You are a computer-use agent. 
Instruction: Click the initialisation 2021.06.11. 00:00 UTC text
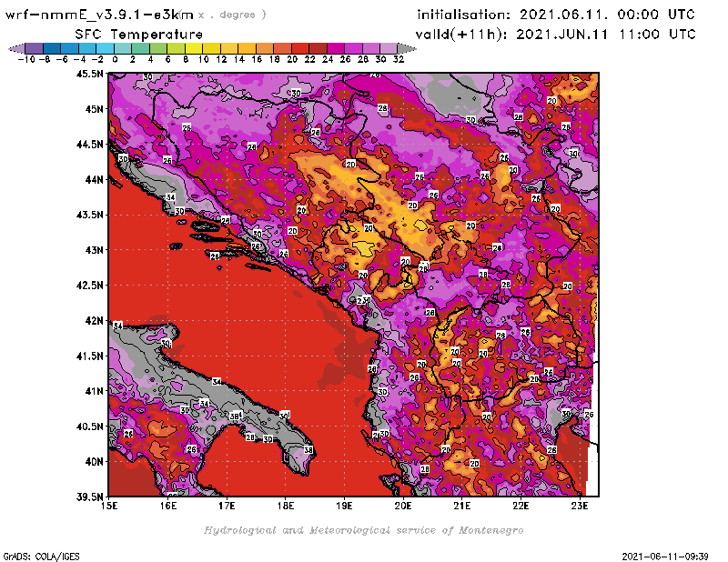click(556, 15)
